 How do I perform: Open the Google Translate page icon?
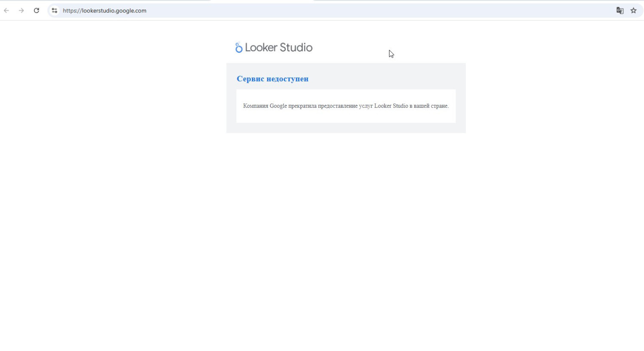(620, 11)
